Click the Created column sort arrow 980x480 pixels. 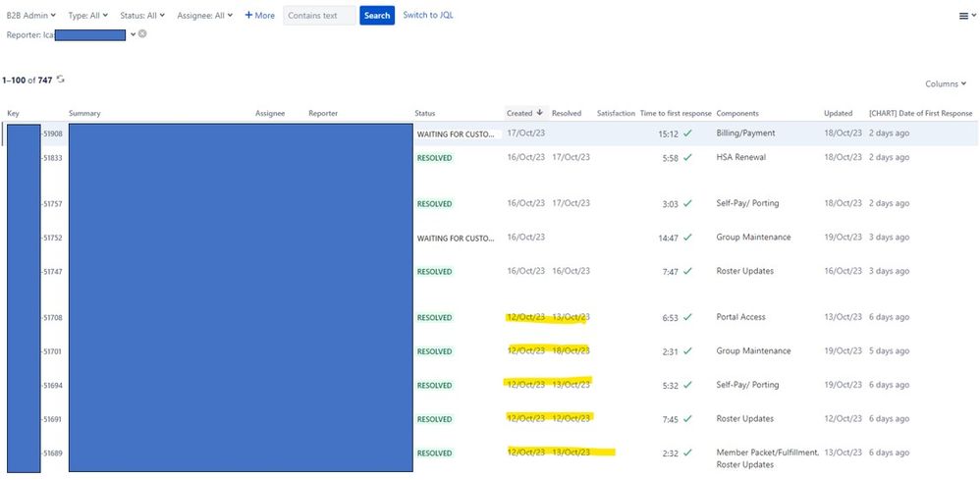point(539,113)
